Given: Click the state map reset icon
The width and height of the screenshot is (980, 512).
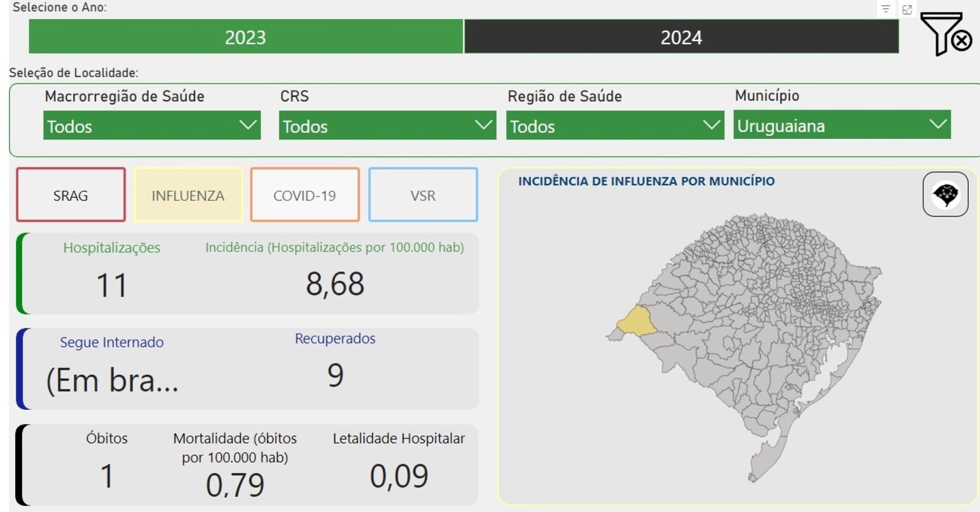Looking at the screenshot, I should [945, 194].
